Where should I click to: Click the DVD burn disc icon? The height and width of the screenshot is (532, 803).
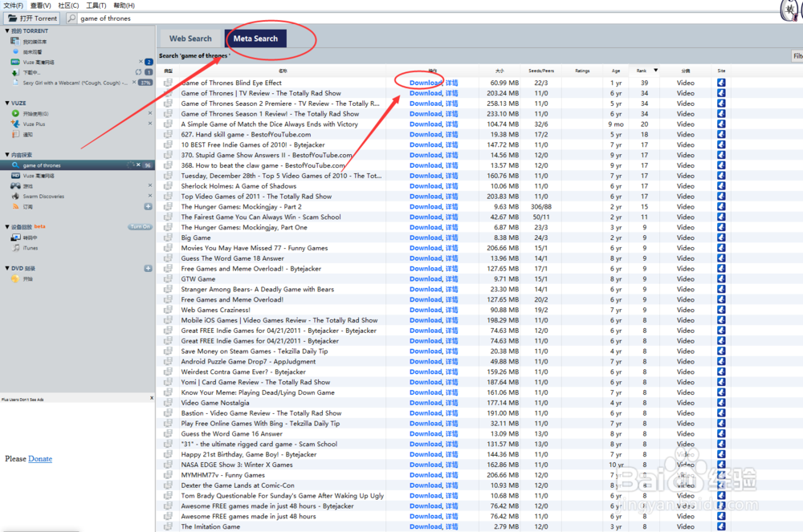(x=14, y=278)
